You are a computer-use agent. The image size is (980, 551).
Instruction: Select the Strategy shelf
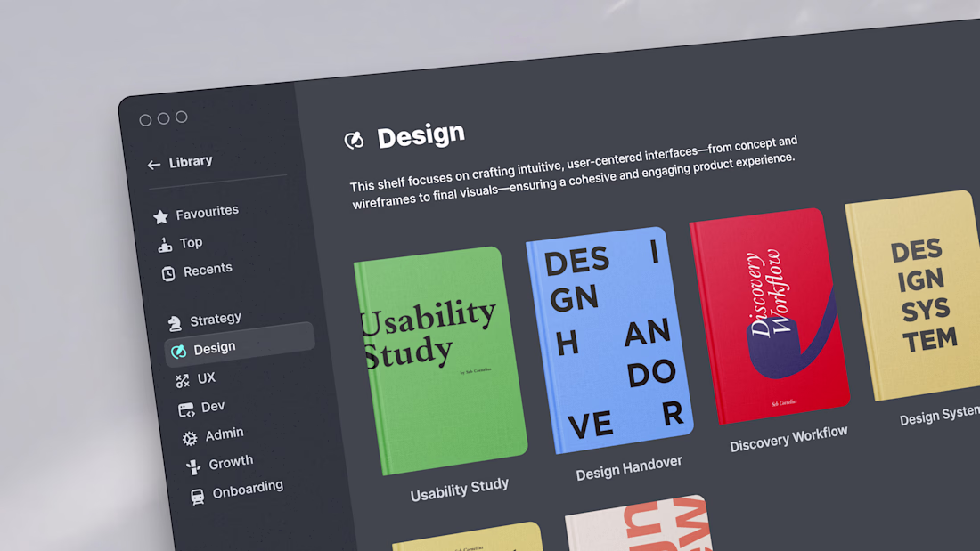click(x=216, y=320)
